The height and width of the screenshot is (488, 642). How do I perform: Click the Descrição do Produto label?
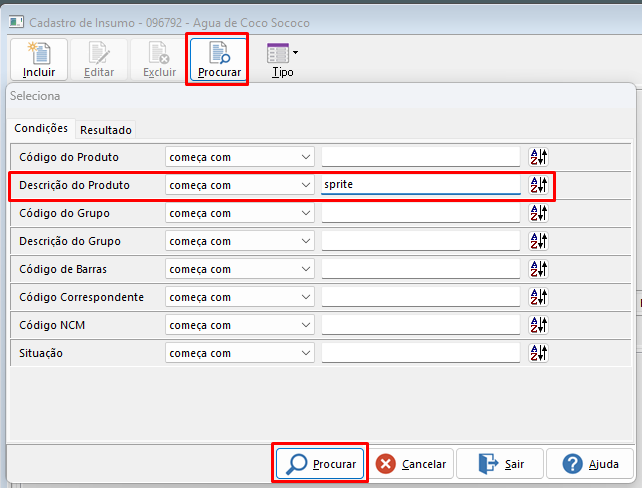75,185
